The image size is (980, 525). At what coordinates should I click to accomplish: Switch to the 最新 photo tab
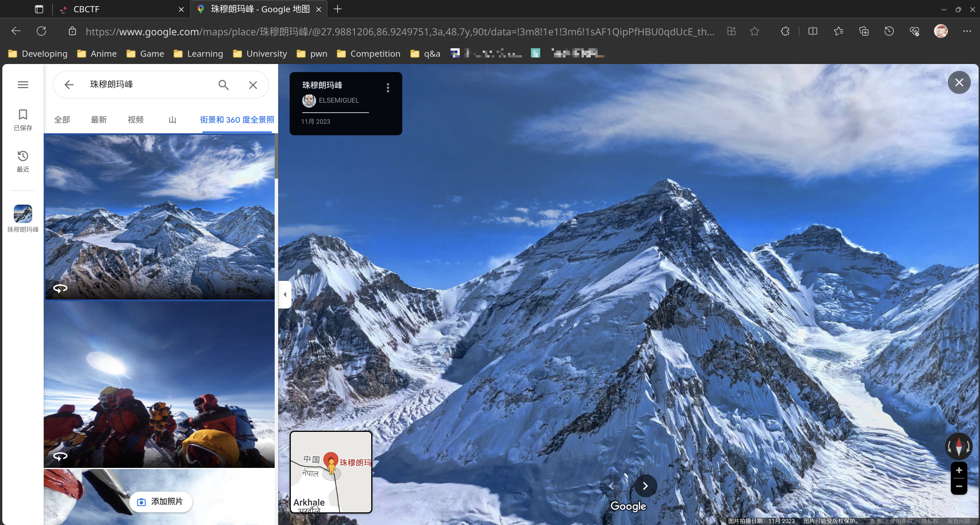click(98, 120)
